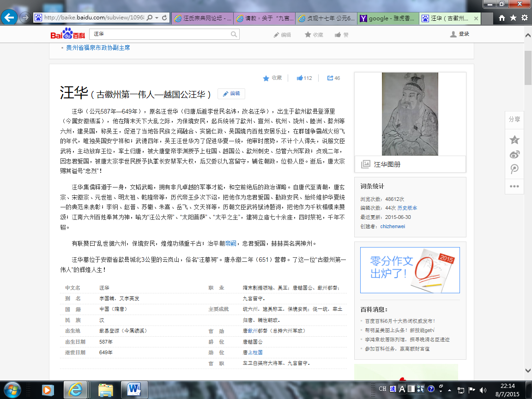Image resolution: width=532 pixels, height=399 pixels.
Task: Open the 历史版本 link in 词条统计
Action: (x=407, y=208)
